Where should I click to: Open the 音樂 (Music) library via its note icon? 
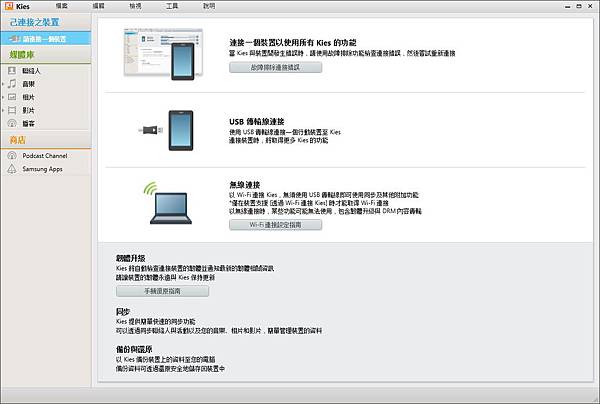tap(12, 84)
